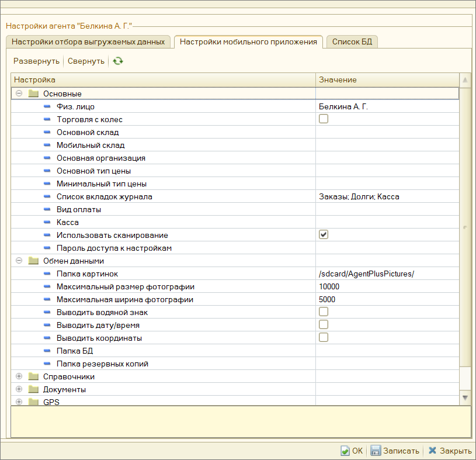The image size is (476, 460).
Task: Collapse the Основные group
Action: tap(19, 94)
